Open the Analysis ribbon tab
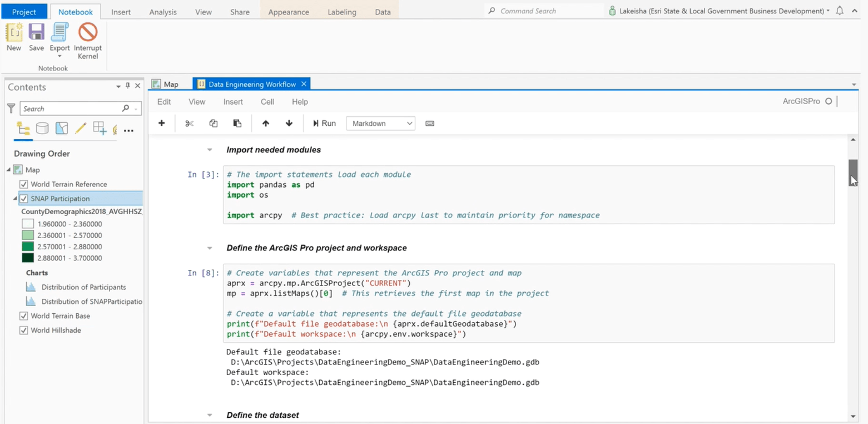The height and width of the screenshot is (424, 868). click(x=162, y=11)
